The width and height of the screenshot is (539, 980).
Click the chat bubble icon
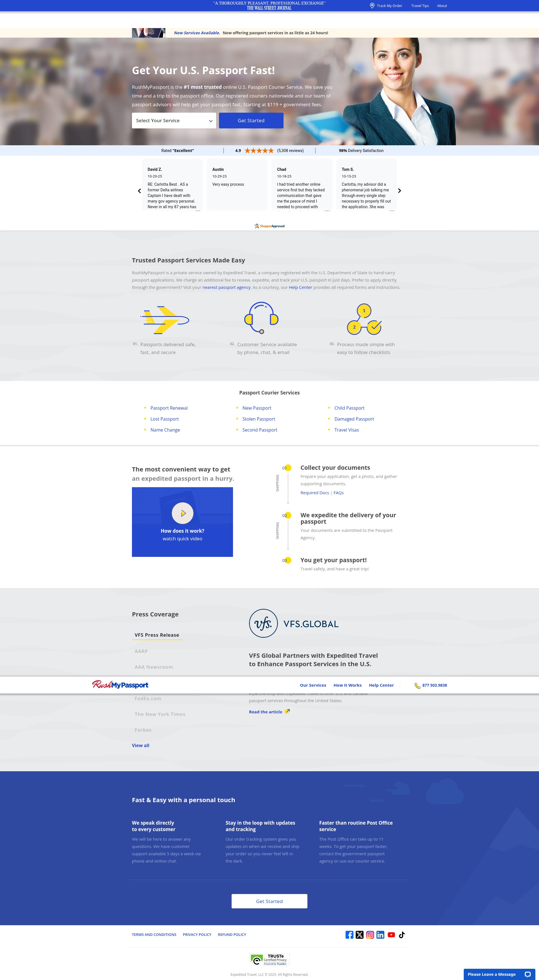(527, 974)
